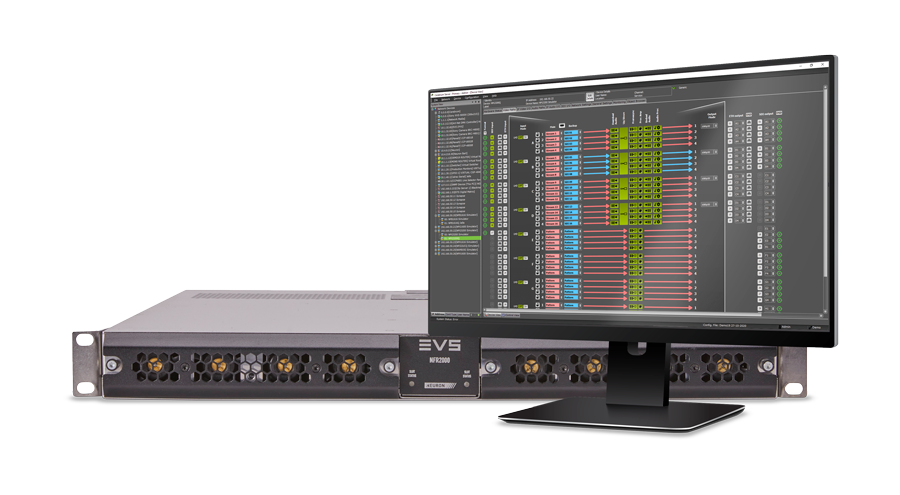Screen dimensions: 900x495
Task: Click pink main stream field of row A1
Action: pos(552,133)
